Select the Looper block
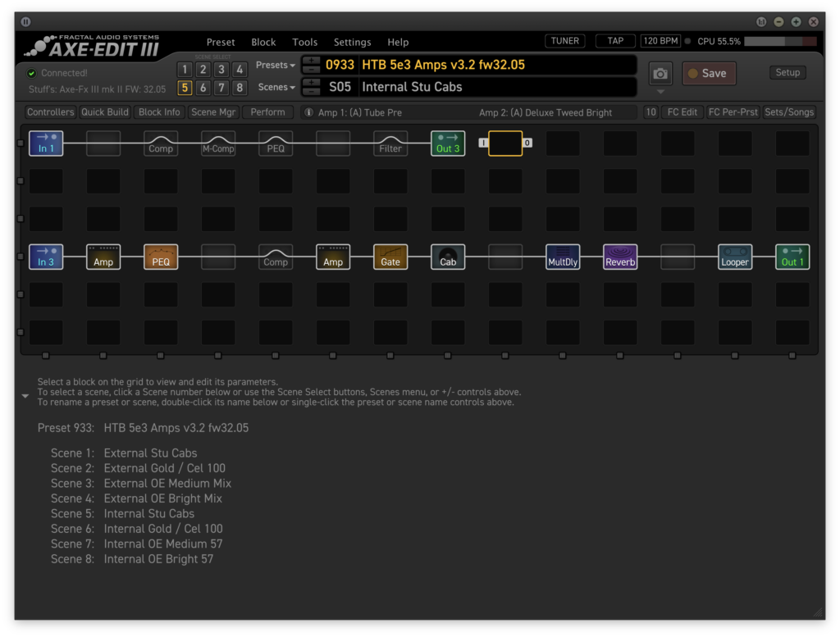This screenshot has width=840, height=637. click(x=735, y=257)
